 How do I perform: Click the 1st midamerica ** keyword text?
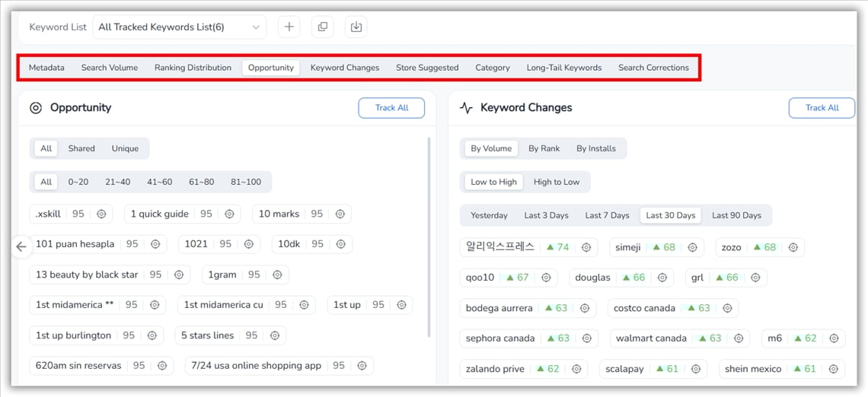tap(74, 305)
